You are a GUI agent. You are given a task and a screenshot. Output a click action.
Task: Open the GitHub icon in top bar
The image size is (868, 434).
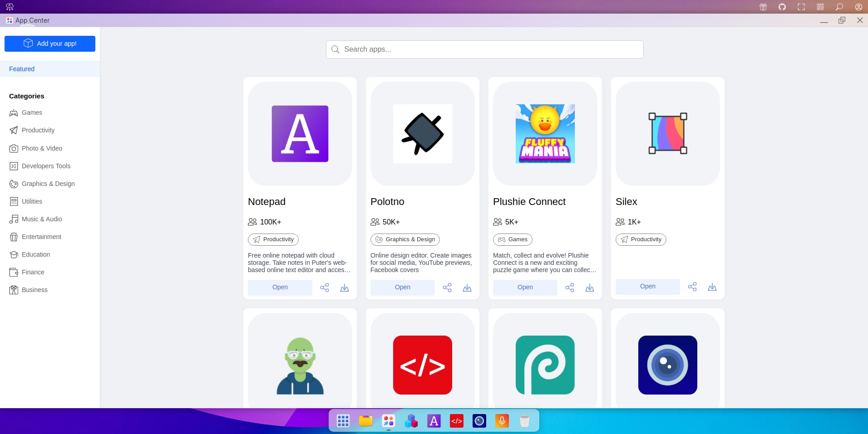(782, 7)
